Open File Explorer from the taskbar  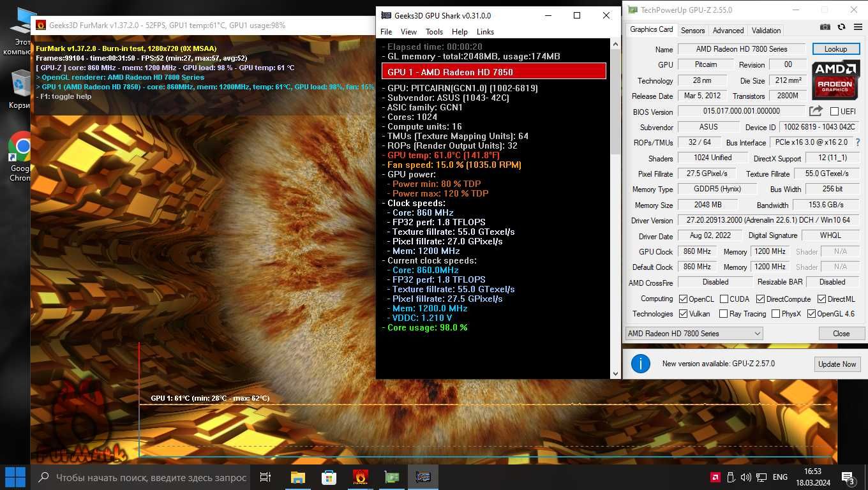tap(297, 477)
